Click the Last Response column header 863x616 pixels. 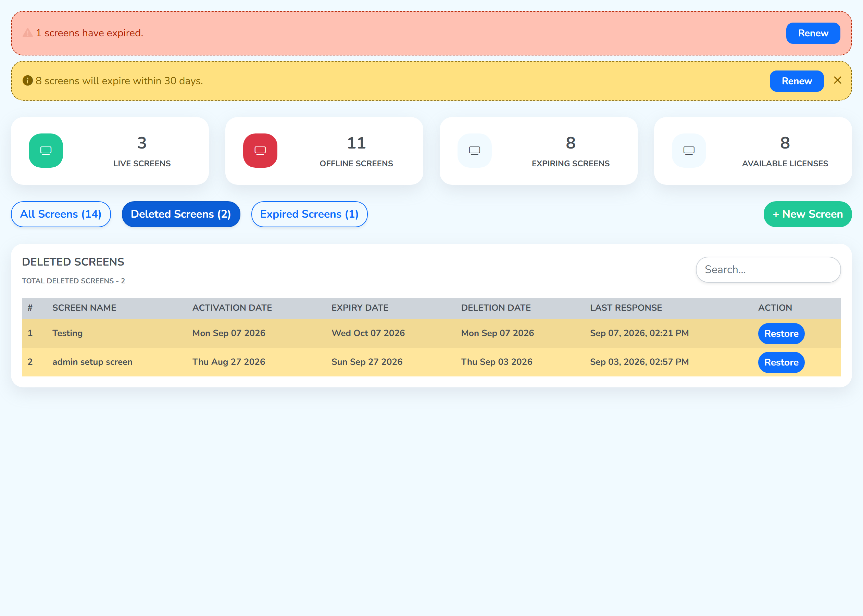[626, 308]
